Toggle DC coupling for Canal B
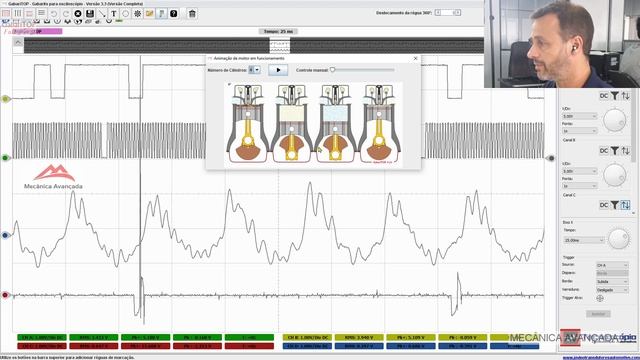Image resolution: width=640 pixels, height=360 pixels. click(604, 151)
